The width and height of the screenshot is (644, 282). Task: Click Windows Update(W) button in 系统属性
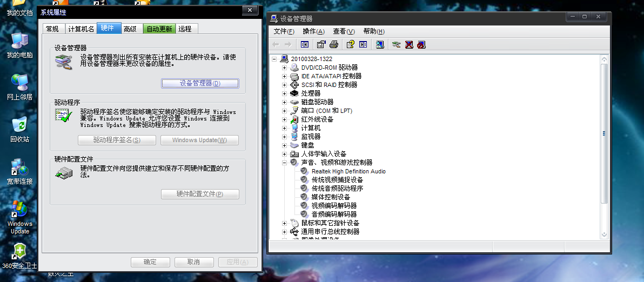point(199,140)
